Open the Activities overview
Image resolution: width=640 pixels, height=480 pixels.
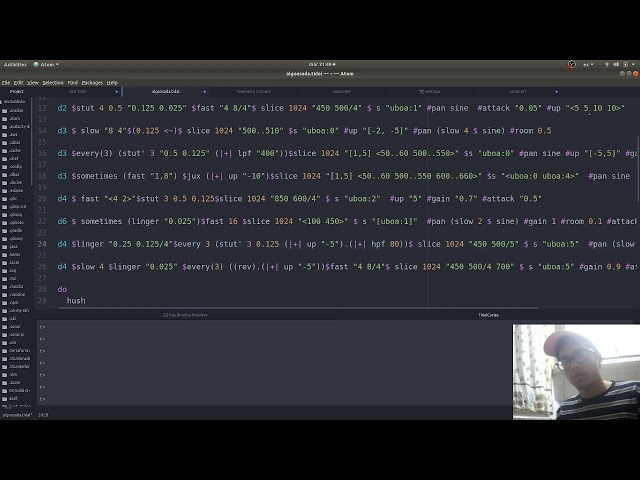[15, 64]
